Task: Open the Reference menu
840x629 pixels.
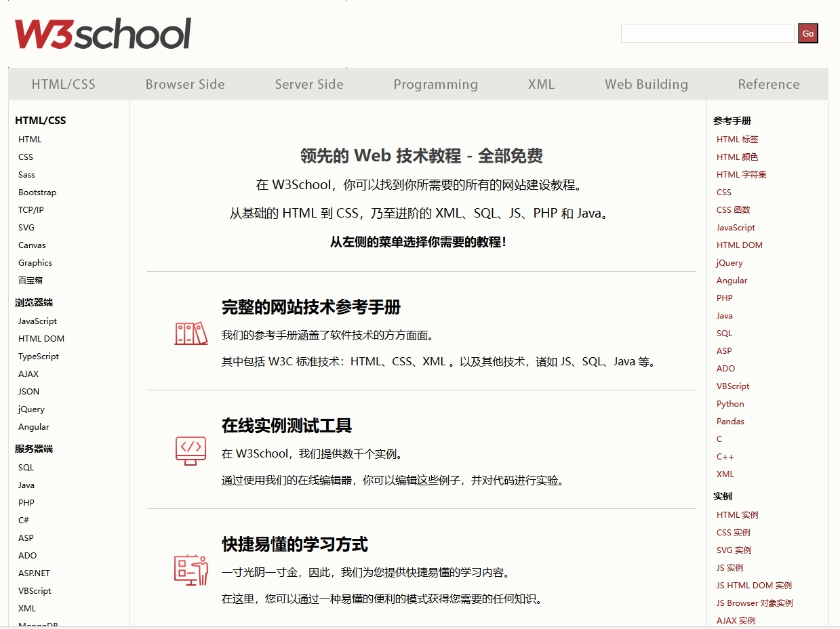Action: pos(769,84)
